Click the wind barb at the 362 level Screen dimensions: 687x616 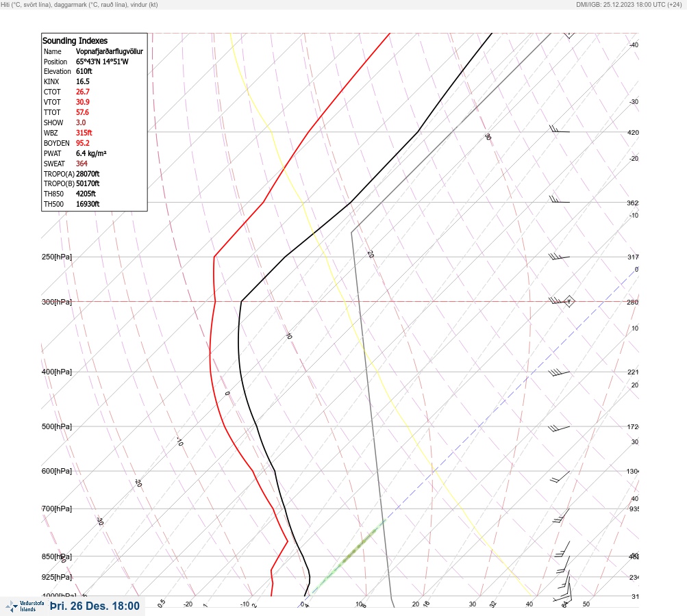[x=560, y=199]
